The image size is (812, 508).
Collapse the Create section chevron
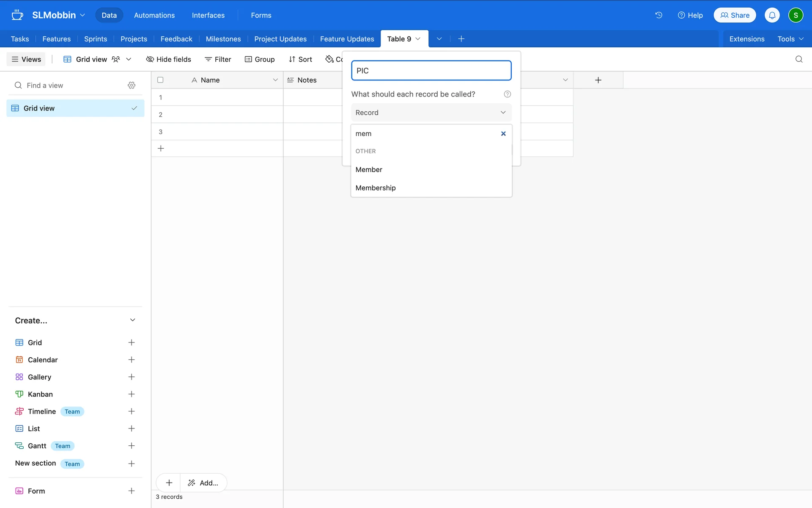[132, 320]
